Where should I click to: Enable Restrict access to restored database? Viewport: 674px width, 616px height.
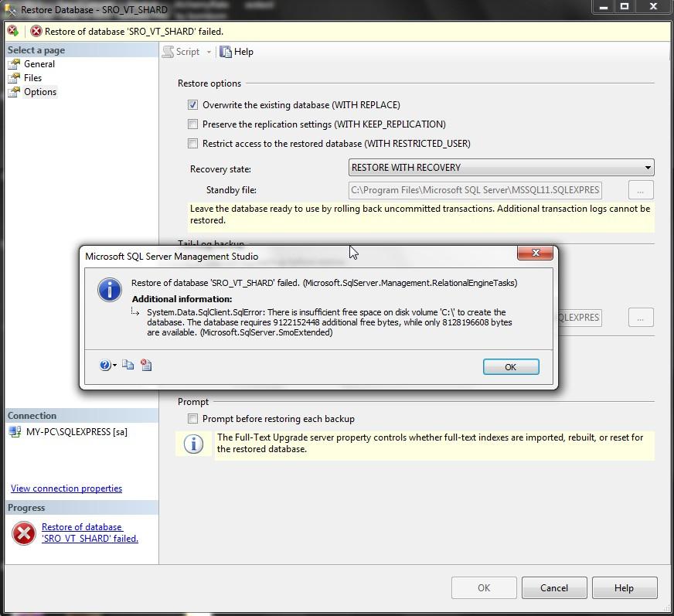coord(192,143)
